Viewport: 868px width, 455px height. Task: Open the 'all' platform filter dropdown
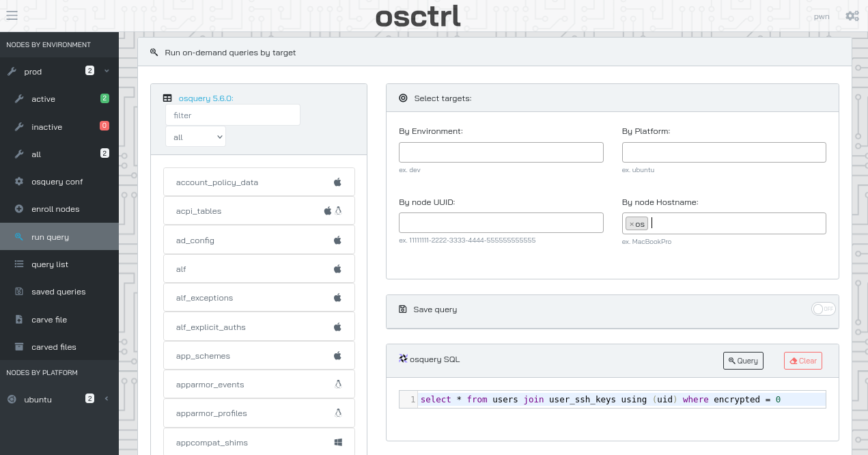pyautogui.click(x=195, y=137)
